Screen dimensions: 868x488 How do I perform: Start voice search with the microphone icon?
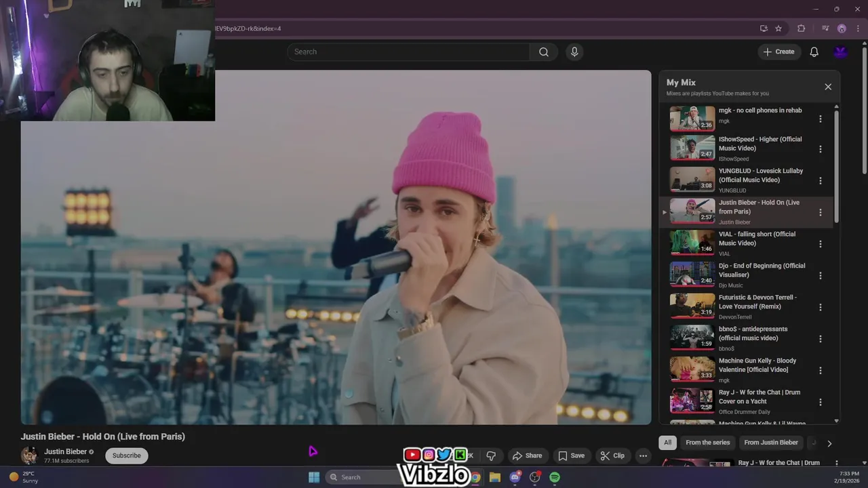click(574, 52)
